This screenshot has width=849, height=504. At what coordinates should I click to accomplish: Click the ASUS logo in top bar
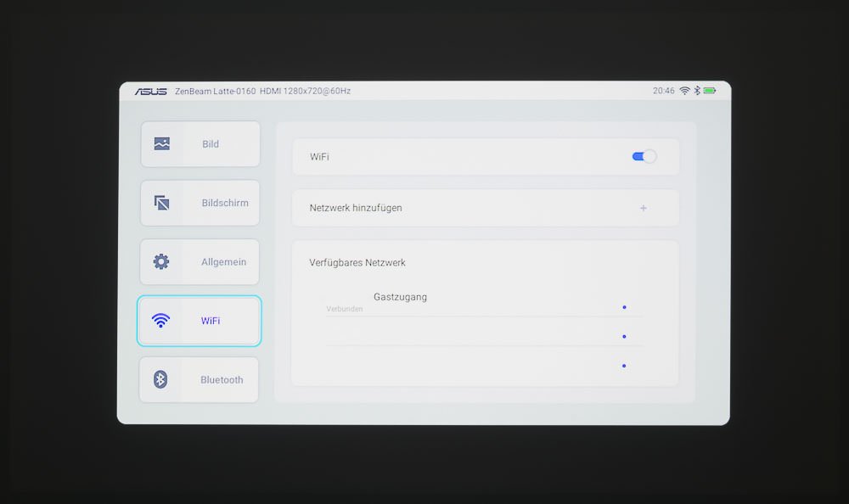150,92
